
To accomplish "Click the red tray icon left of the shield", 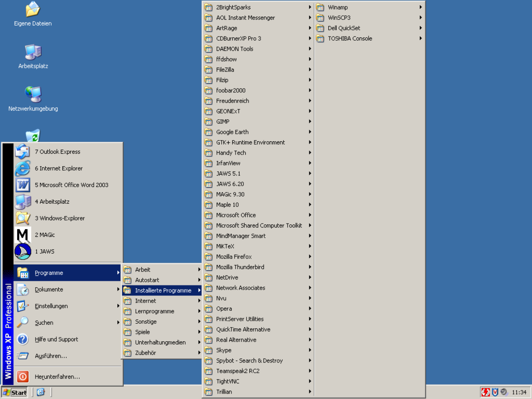I will [485, 392].
